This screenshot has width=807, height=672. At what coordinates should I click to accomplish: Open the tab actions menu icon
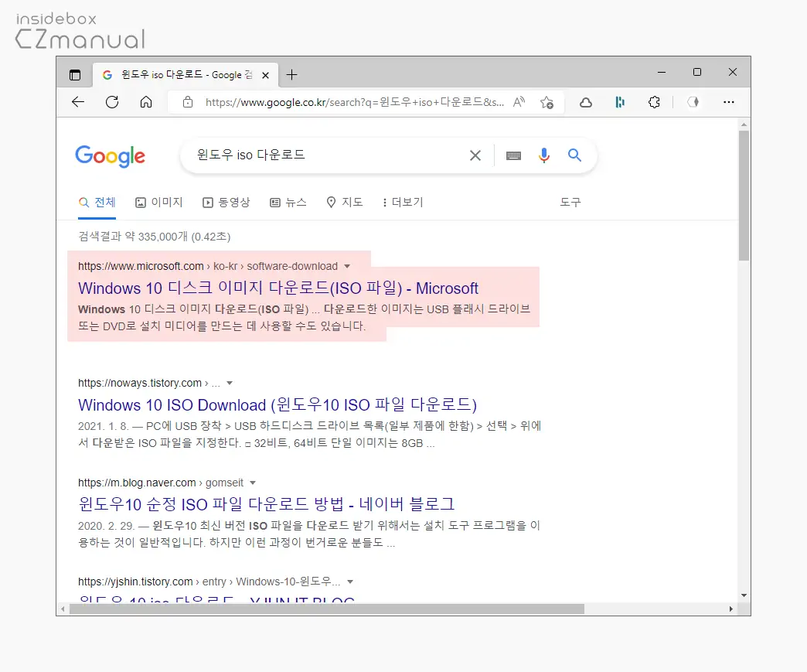pos(75,75)
